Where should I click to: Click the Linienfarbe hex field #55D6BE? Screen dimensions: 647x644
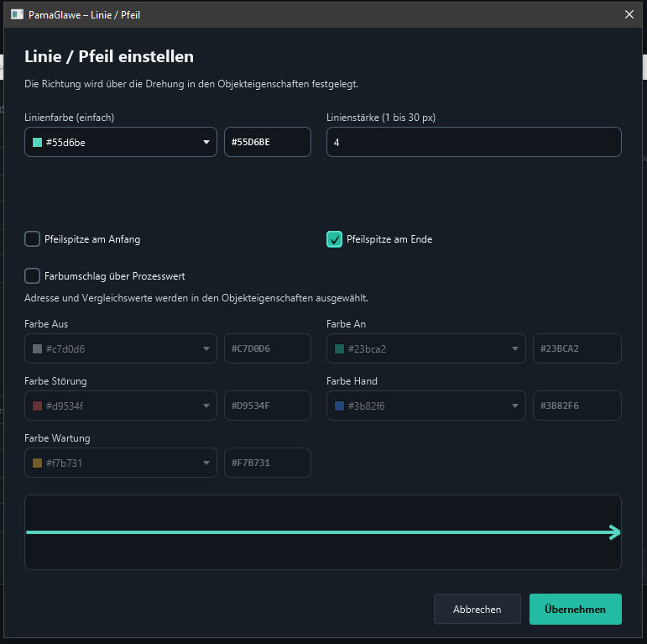(268, 142)
